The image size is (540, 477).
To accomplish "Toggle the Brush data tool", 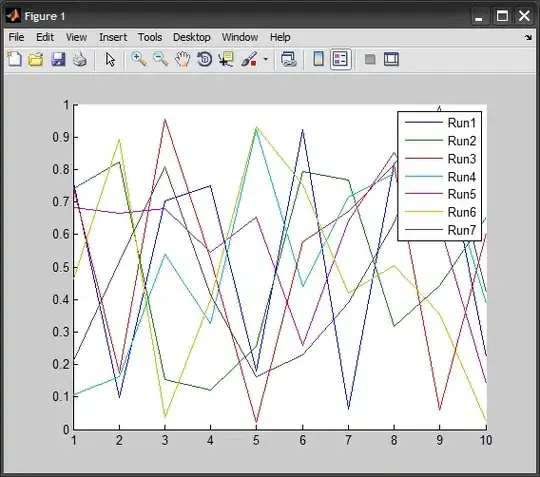I will pos(249,59).
